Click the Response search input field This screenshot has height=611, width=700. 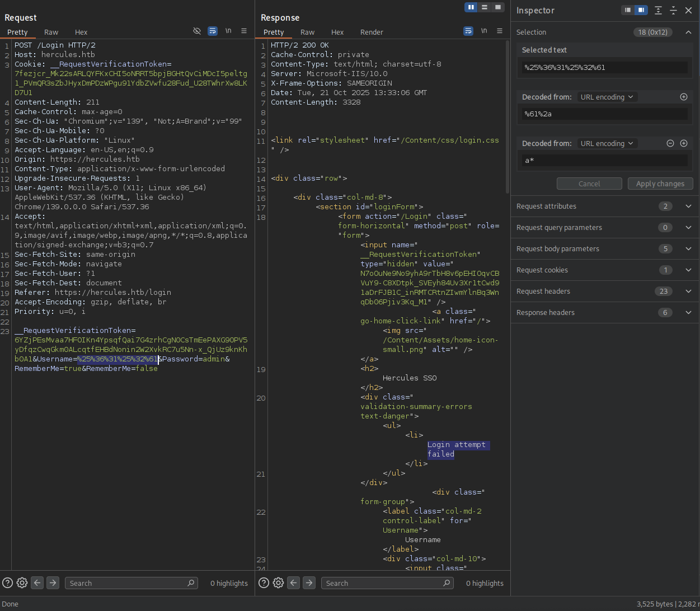[x=386, y=583]
